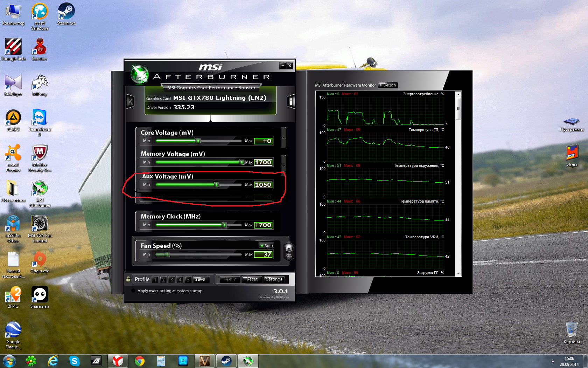Select the MSI Afterburner desktop shortcut
Viewport: 588px width, 368px height.
pyautogui.click(x=40, y=194)
